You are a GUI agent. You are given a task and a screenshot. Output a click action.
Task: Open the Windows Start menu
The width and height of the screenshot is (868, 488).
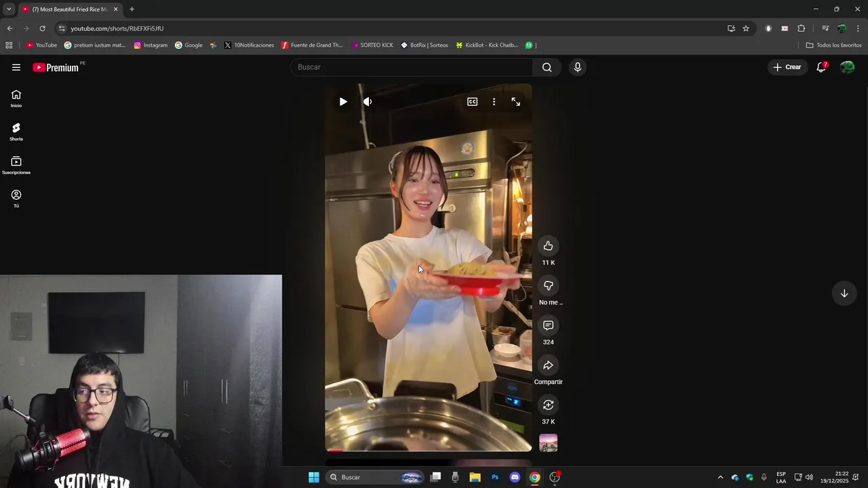coord(314,477)
